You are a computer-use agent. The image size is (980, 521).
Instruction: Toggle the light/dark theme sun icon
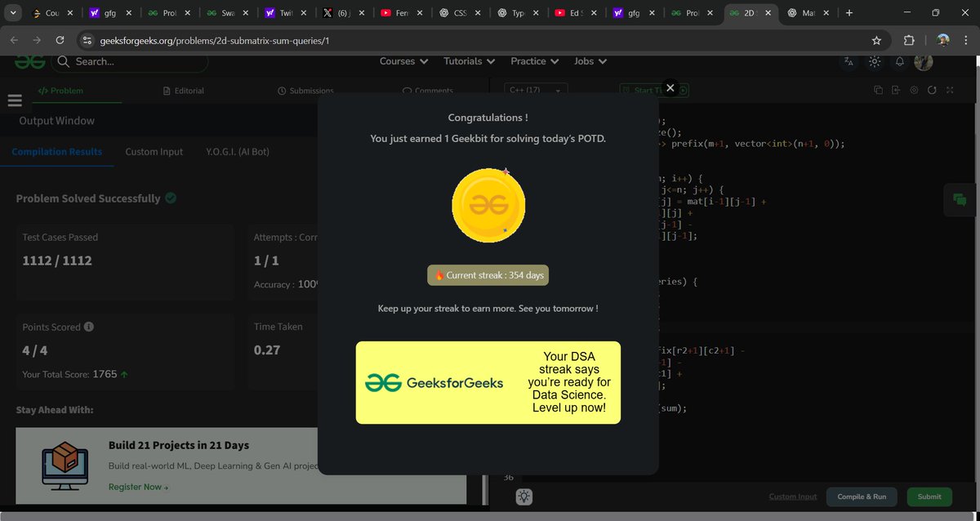(875, 61)
